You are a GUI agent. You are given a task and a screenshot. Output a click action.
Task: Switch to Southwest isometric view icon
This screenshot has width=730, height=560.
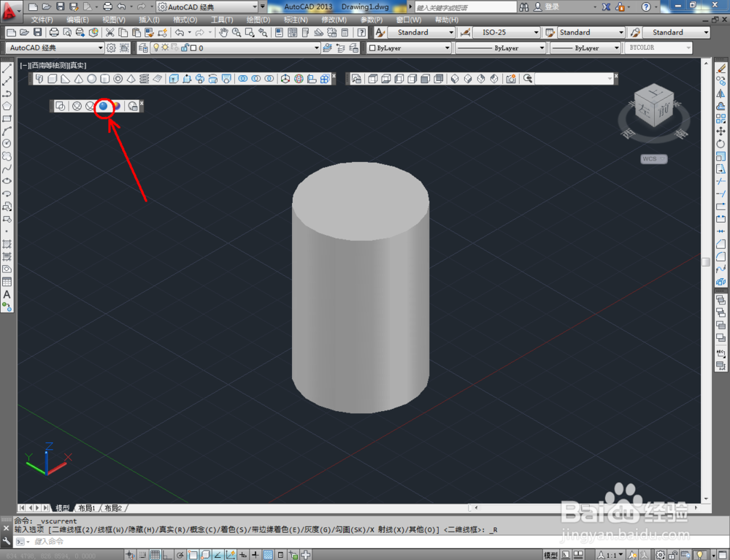point(455,79)
